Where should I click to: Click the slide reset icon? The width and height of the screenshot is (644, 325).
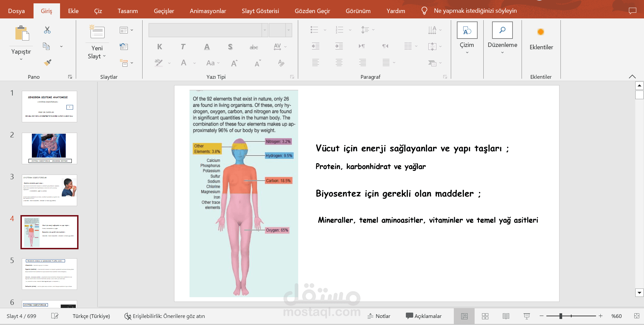[x=124, y=47]
